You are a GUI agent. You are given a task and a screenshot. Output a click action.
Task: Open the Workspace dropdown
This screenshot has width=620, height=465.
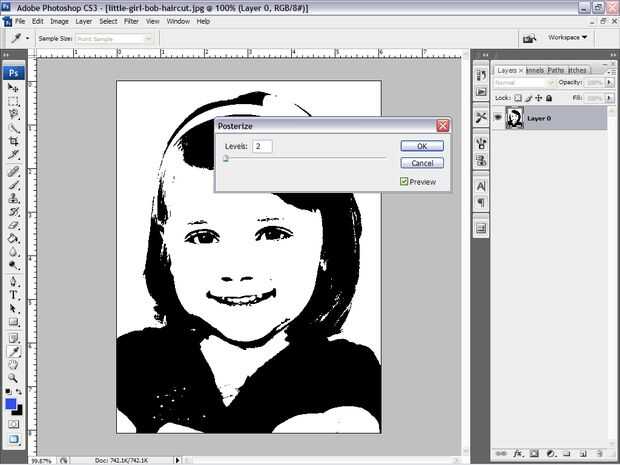coord(567,37)
